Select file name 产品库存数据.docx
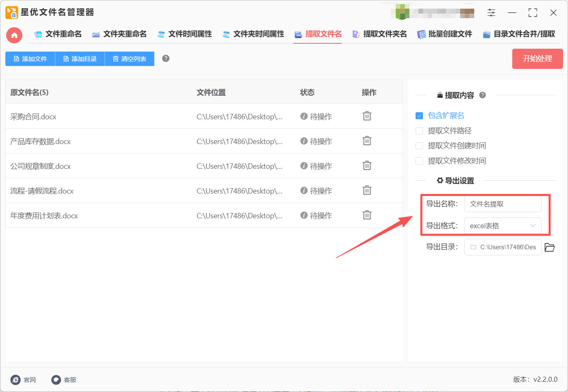Screen dimensions: 568x392 click(x=40, y=142)
